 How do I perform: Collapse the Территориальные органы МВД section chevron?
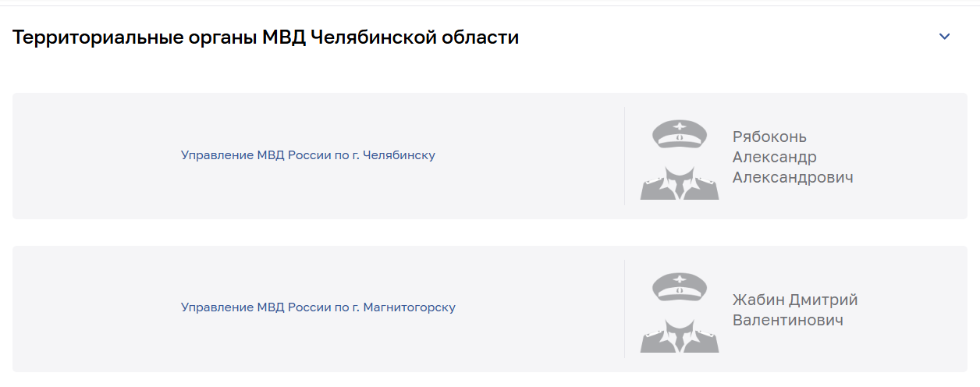945,37
